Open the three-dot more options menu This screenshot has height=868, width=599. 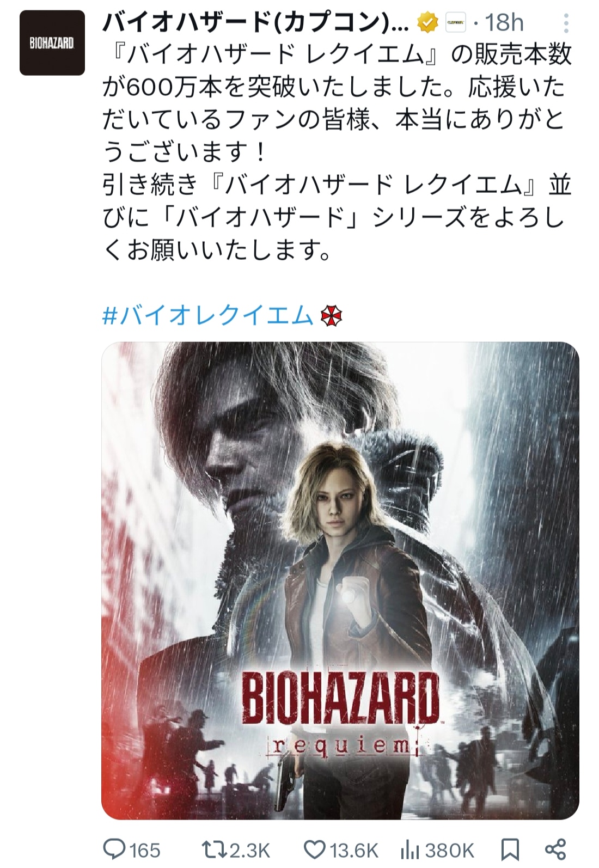point(566,23)
